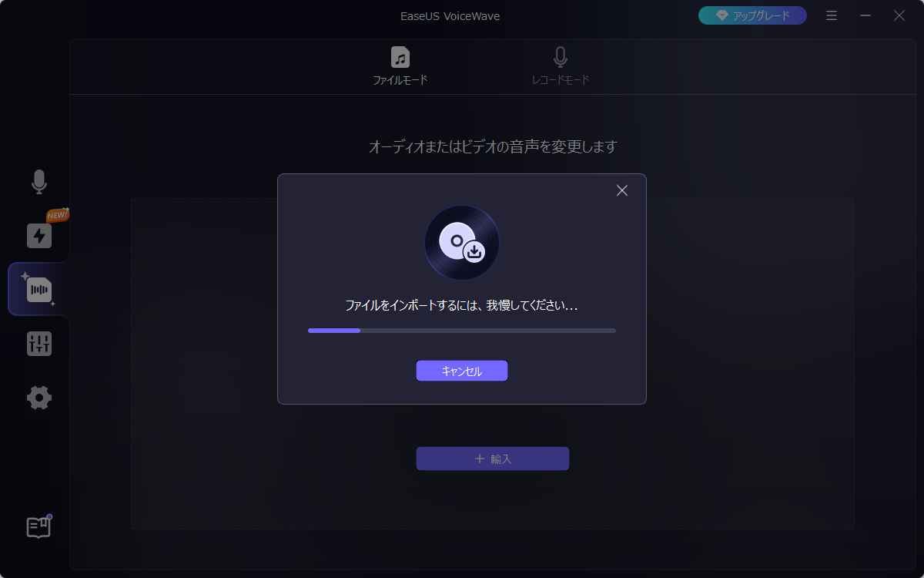This screenshot has width=924, height=578.
Task: Open the AI feature marked NEW
Action: point(38,236)
